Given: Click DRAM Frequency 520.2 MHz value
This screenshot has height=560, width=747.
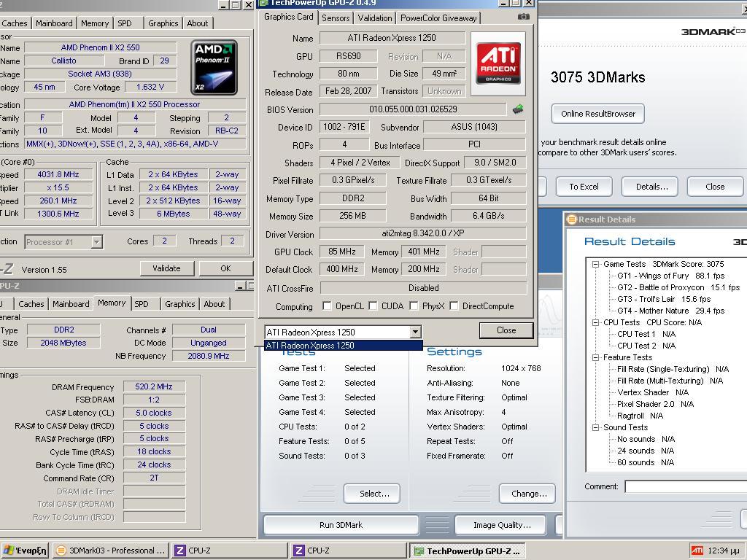Looking at the screenshot, I should (x=154, y=386).
